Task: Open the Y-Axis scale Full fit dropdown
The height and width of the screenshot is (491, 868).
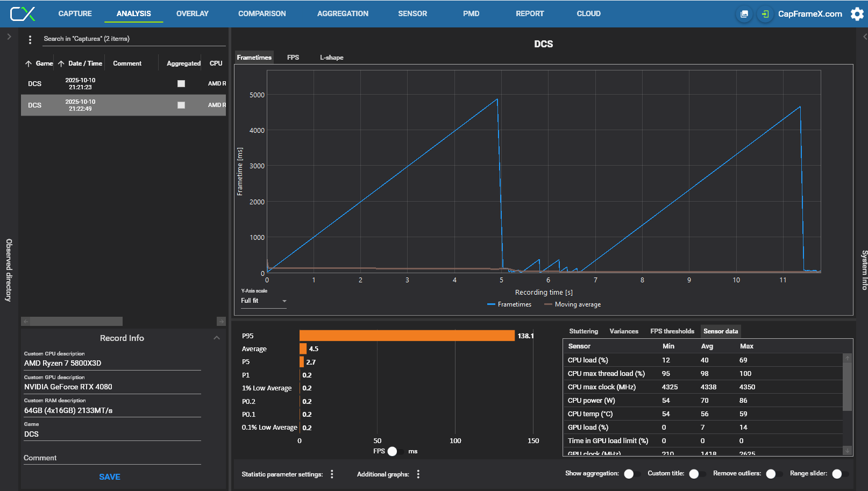Action: tap(264, 301)
